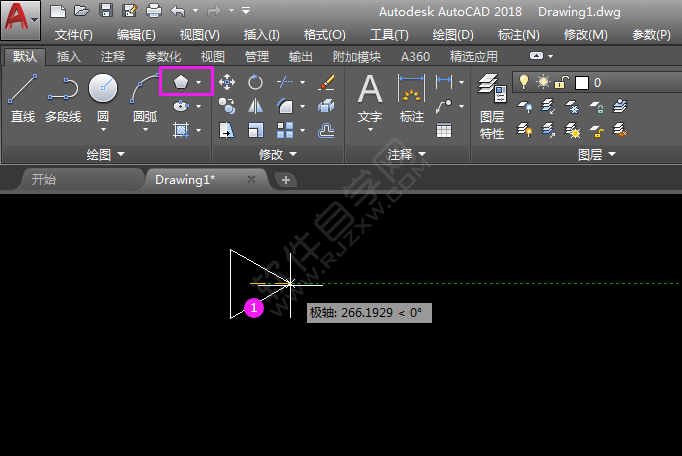682x456 pixels.
Task: Select the Move tool in Modify panel
Action: (227, 82)
